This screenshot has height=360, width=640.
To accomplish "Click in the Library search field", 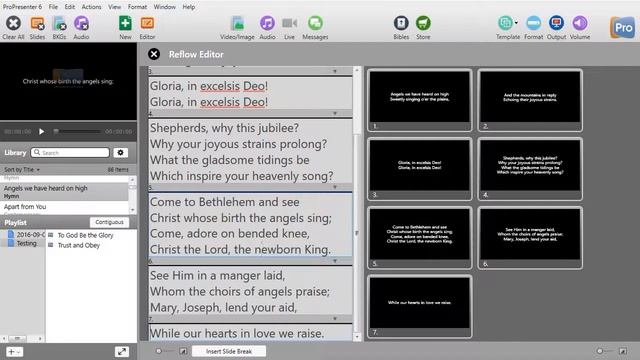I will [70, 152].
